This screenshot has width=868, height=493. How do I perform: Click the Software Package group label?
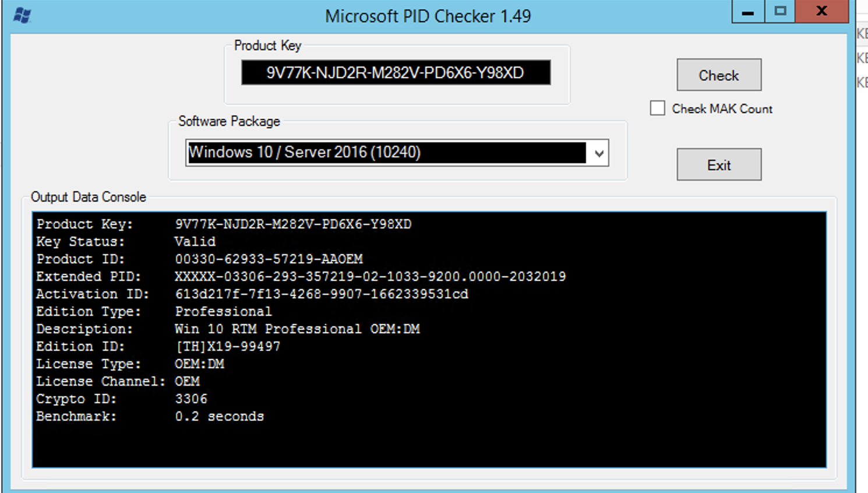coord(229,121)
